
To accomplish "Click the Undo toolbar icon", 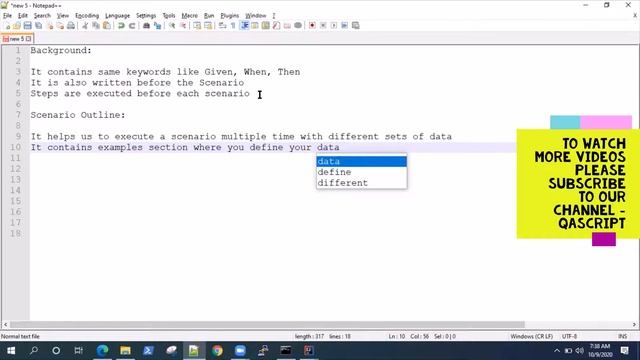I will coord(121,26).
